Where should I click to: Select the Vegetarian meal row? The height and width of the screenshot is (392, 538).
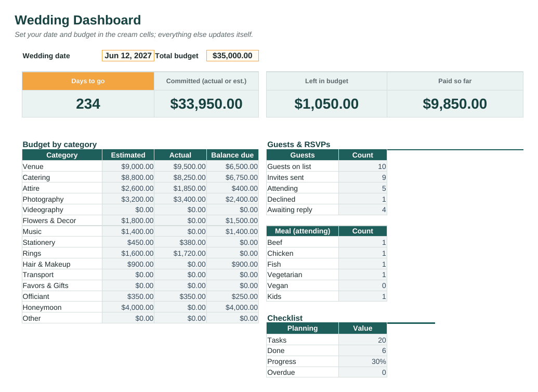pos(326,275)
